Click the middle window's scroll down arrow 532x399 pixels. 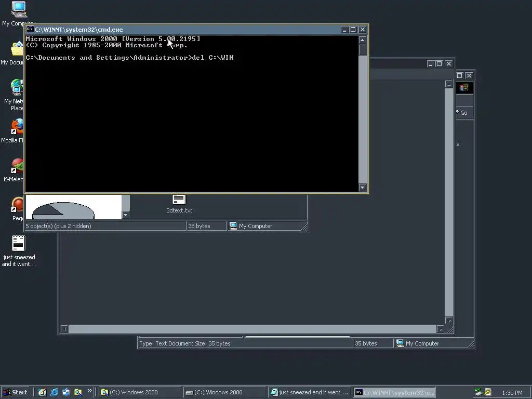pyautogui.click(x=449, y=321)
